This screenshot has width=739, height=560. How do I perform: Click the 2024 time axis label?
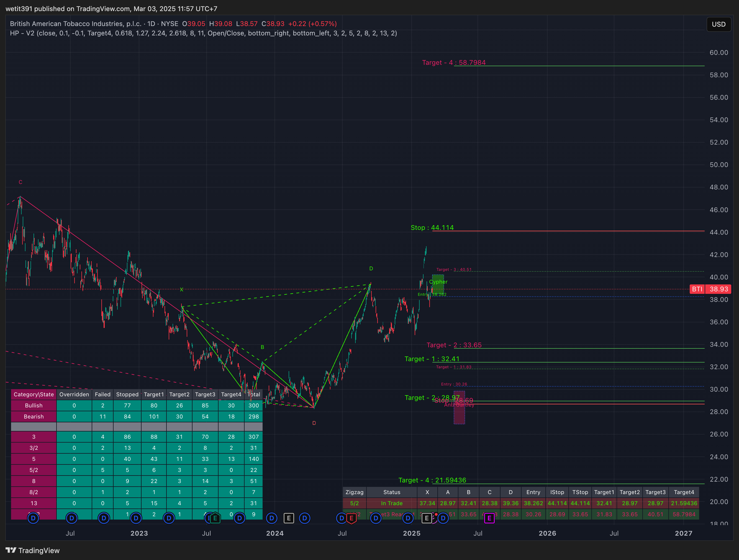tap(275, 533)
